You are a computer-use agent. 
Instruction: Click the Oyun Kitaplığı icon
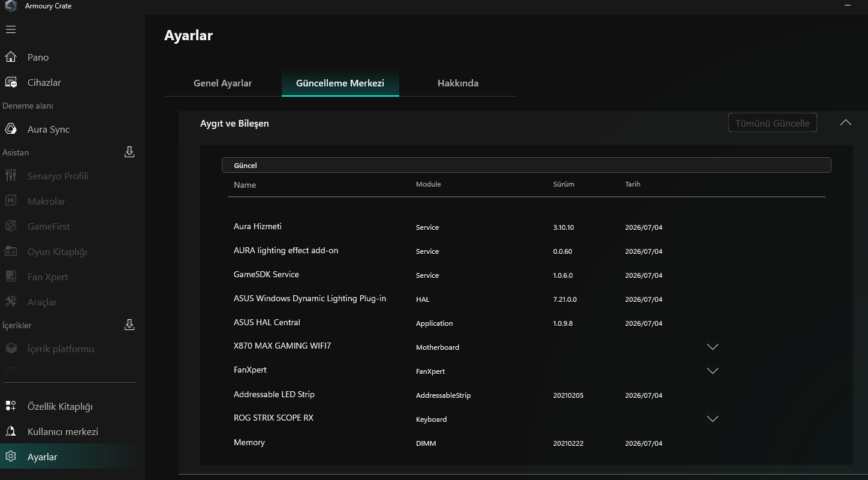pyautogui.click(x=11, y=251)
